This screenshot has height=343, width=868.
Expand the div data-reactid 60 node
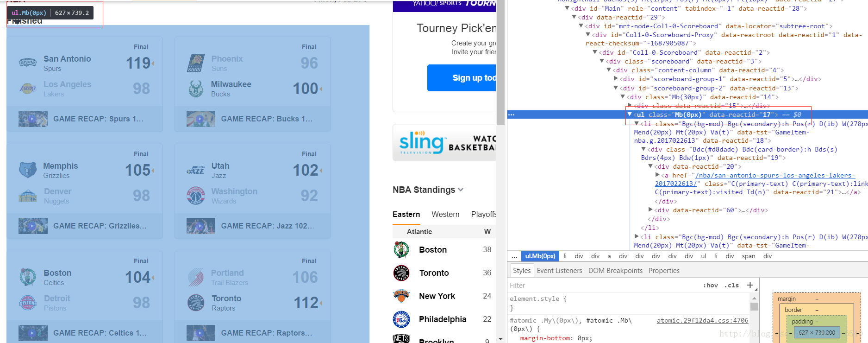(x=650, y=210)
